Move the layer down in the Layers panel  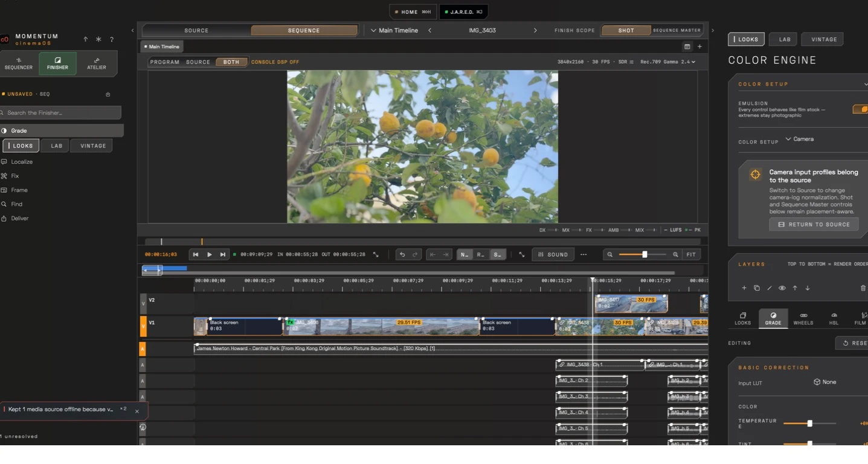[x=808, y=288]
